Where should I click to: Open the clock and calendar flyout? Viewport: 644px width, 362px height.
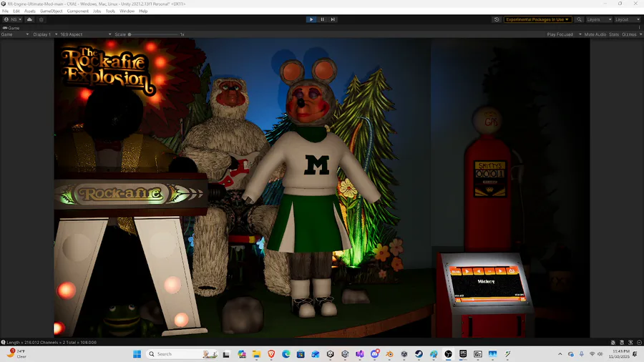(620, 354)
